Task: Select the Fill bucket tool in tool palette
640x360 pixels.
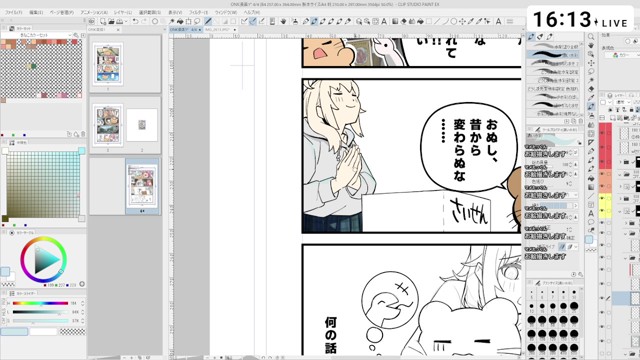Action: (591, 178)
